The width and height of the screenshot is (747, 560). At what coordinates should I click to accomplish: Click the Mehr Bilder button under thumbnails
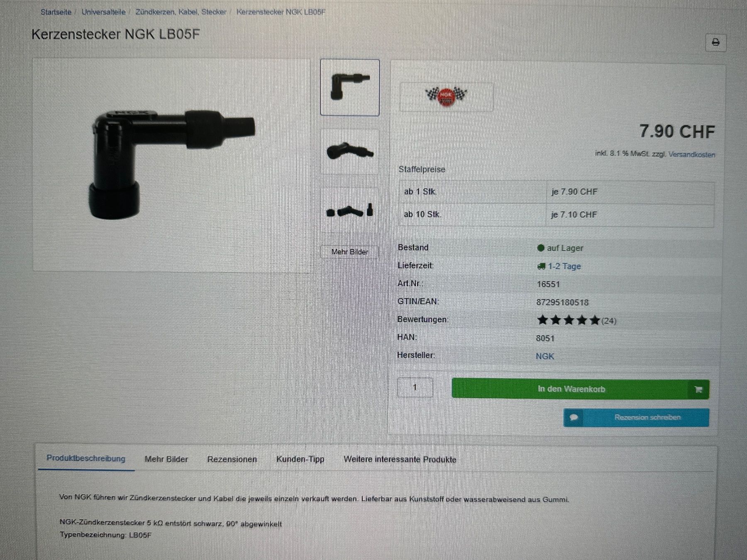click(x=349, y=252)
